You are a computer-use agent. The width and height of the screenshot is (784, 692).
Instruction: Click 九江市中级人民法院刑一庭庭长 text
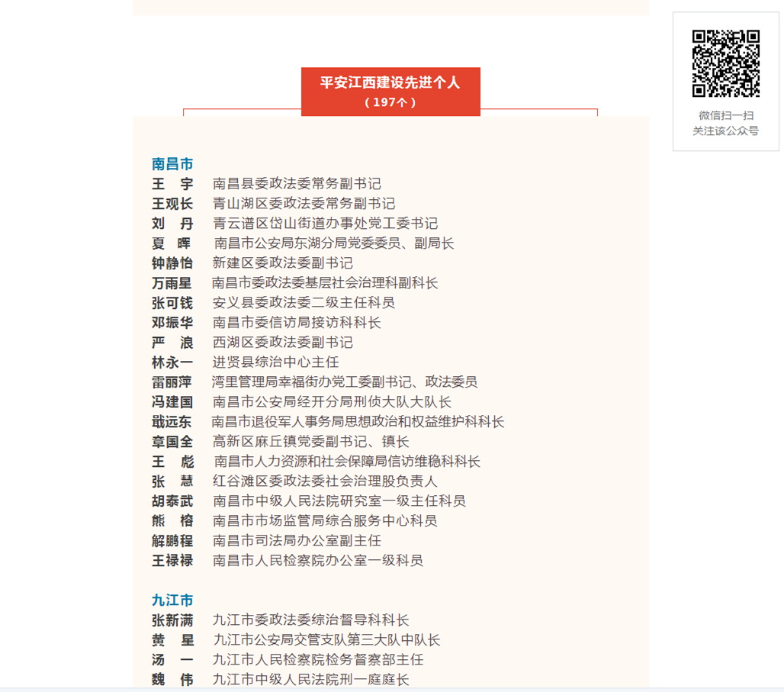310,680
